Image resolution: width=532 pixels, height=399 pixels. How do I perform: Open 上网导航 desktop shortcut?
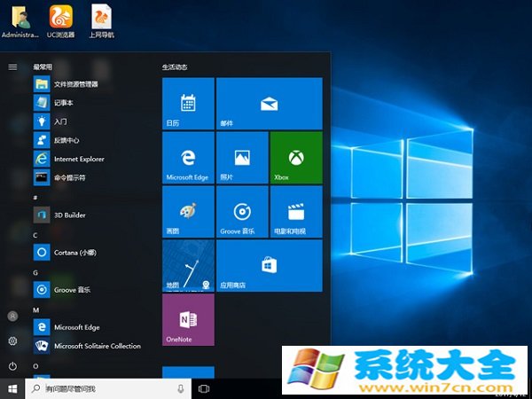pos(101,21)
